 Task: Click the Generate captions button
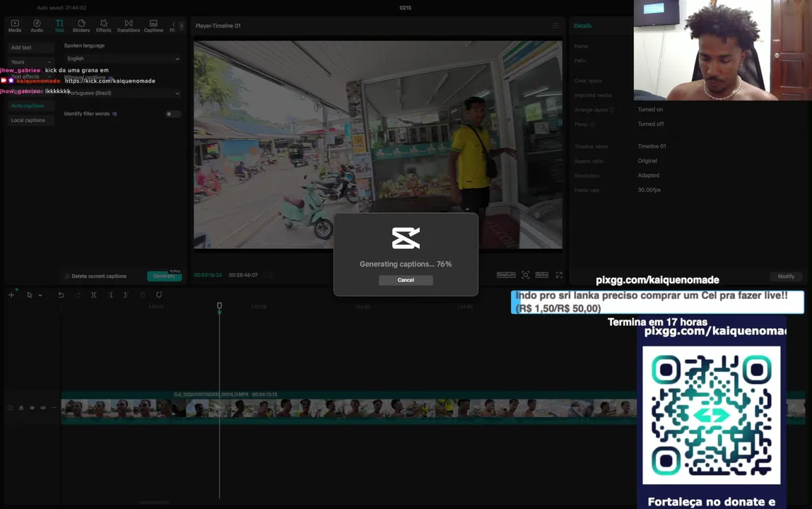click(164, 276)
